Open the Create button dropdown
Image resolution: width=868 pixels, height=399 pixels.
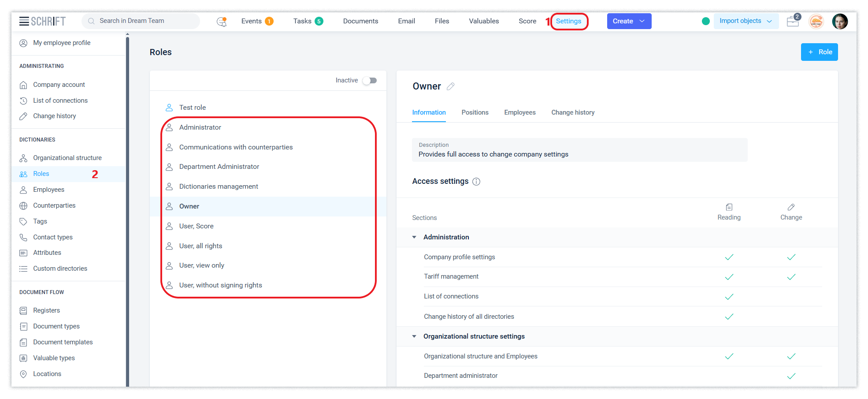629,21
